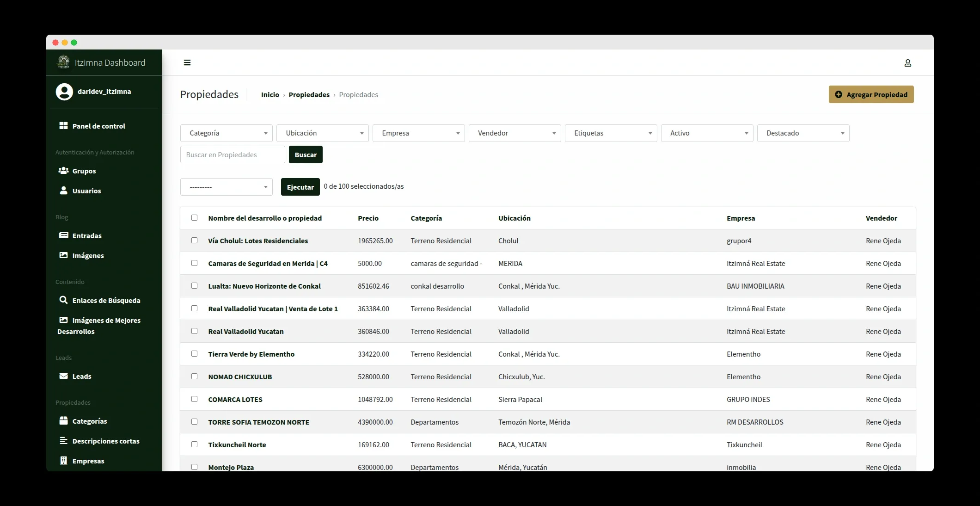Check the row for Vía Cholul: Lotes Residenciales
The height and width of the screenshot is (506, 980).
(x=194, y=241)
